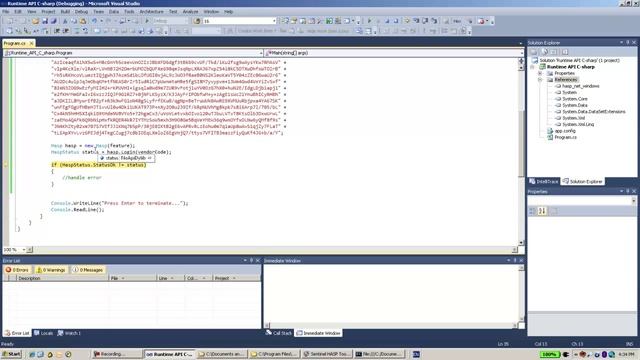Open the Sentinel HASP taskbar button
This screenshot has height=360, width=640.
[x=327, y=354]
